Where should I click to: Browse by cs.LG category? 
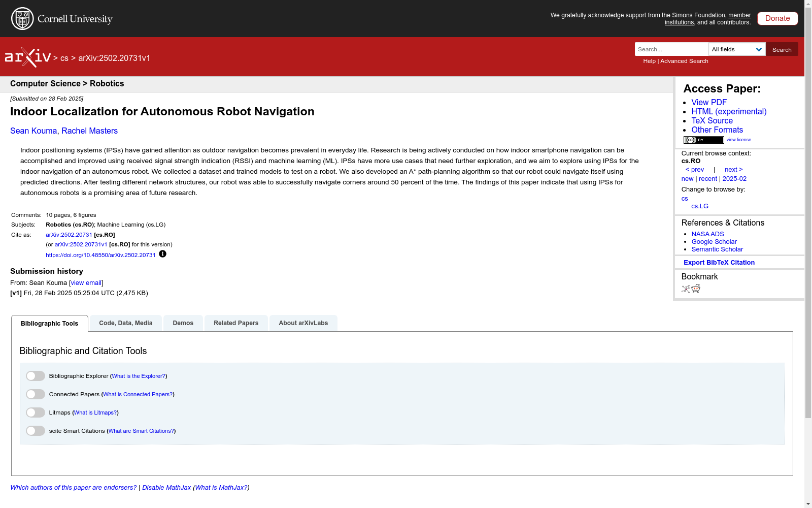tap(700, 206)
